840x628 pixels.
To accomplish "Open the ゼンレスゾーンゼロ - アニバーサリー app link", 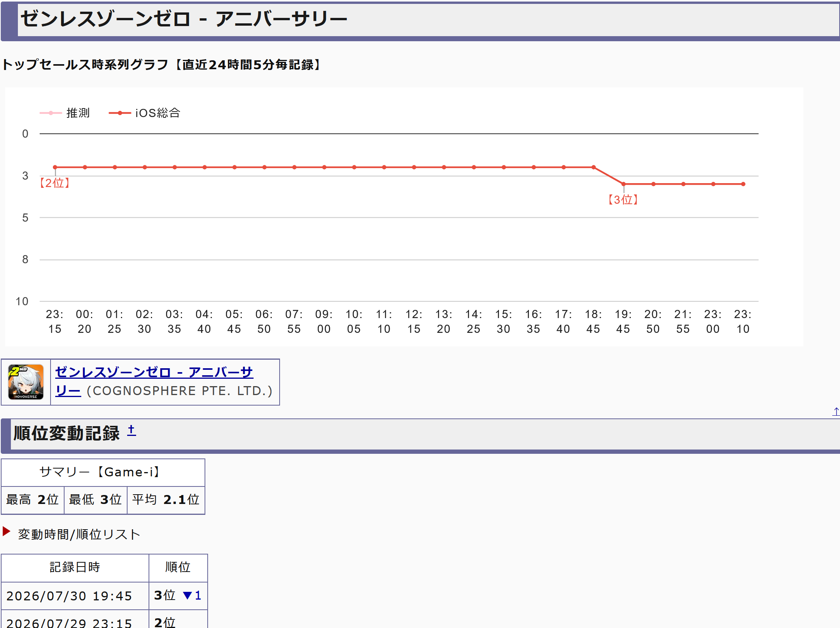I will (154, 381).
